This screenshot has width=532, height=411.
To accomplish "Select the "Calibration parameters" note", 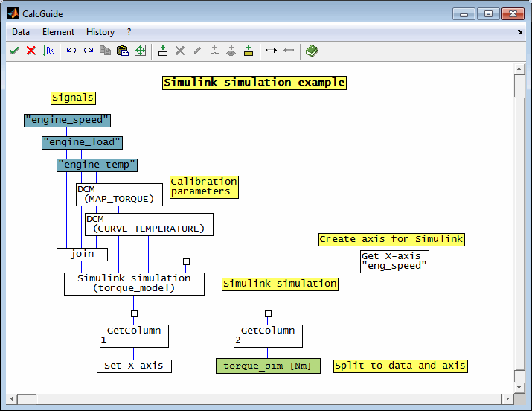I will [x=205, y=187].
